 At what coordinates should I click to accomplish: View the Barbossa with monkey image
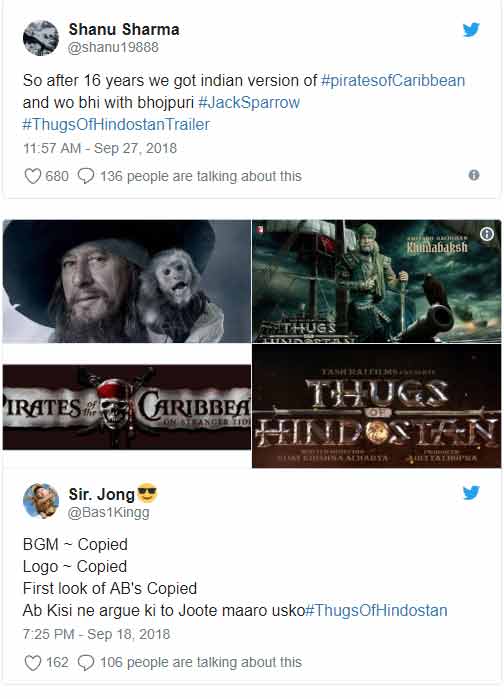[x=127, y=281]
